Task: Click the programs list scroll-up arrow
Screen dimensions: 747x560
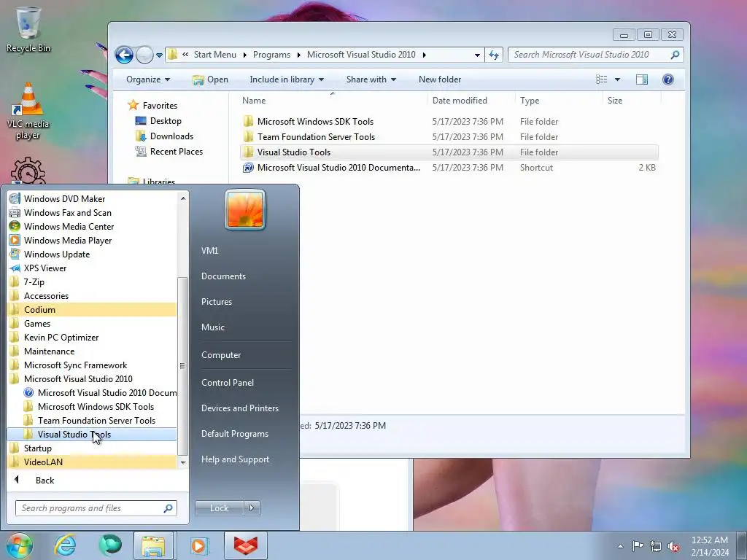Action: tap(183, 198)
